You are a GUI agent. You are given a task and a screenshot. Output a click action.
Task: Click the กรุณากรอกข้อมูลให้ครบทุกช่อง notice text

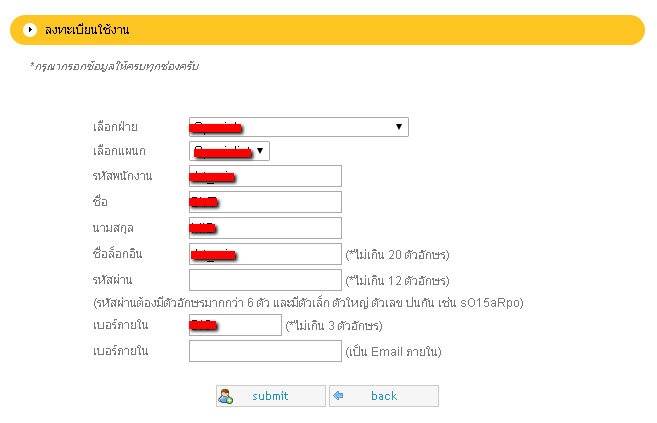coord(115,66)
